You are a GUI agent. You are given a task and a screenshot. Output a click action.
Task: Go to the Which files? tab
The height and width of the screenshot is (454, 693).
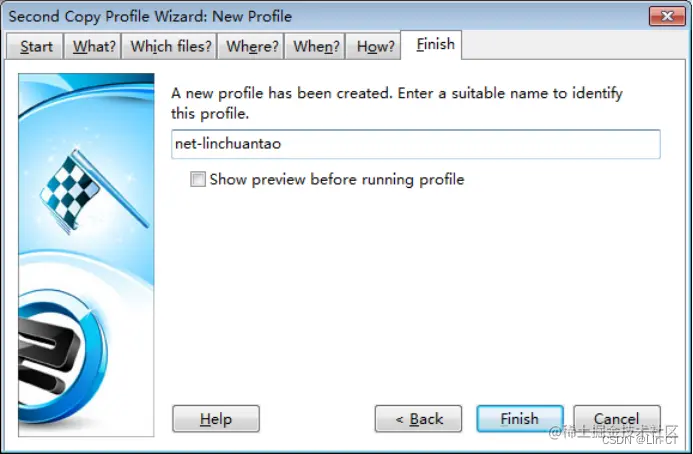click(x=170, y=46)
